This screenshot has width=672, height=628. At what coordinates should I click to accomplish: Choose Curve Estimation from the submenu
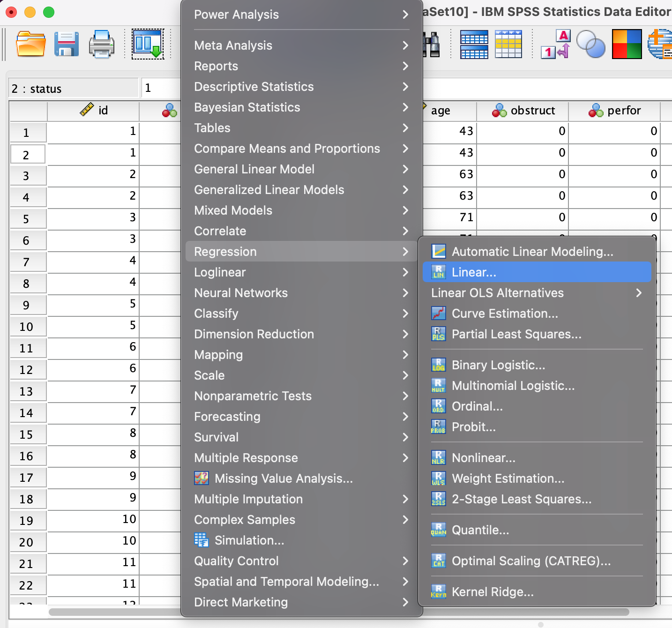(505, 314)
